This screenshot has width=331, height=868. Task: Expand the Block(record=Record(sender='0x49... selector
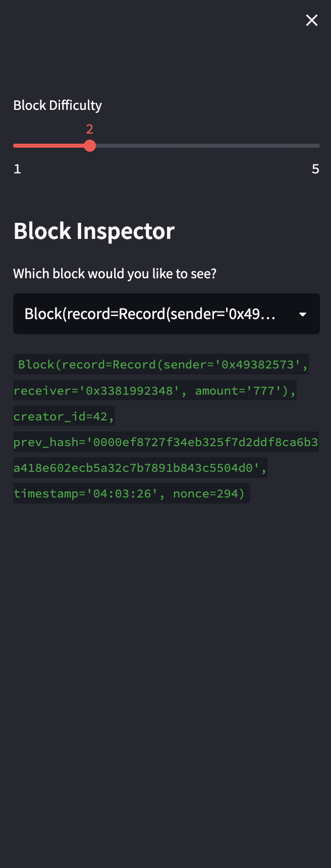click(167, 314)
